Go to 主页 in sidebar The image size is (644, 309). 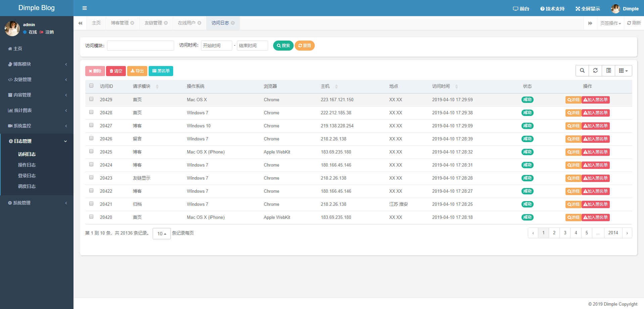tap(37, 49)
